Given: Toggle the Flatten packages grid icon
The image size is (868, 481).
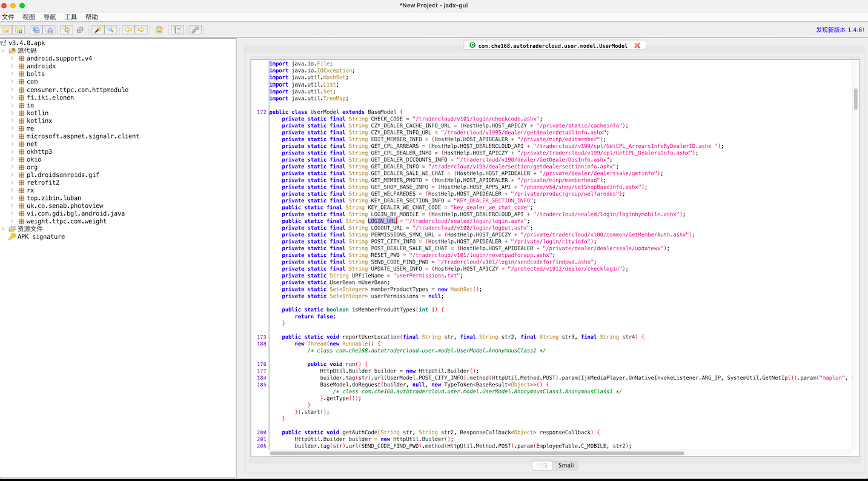Looking at the screenshot, I should coord(79,30).
